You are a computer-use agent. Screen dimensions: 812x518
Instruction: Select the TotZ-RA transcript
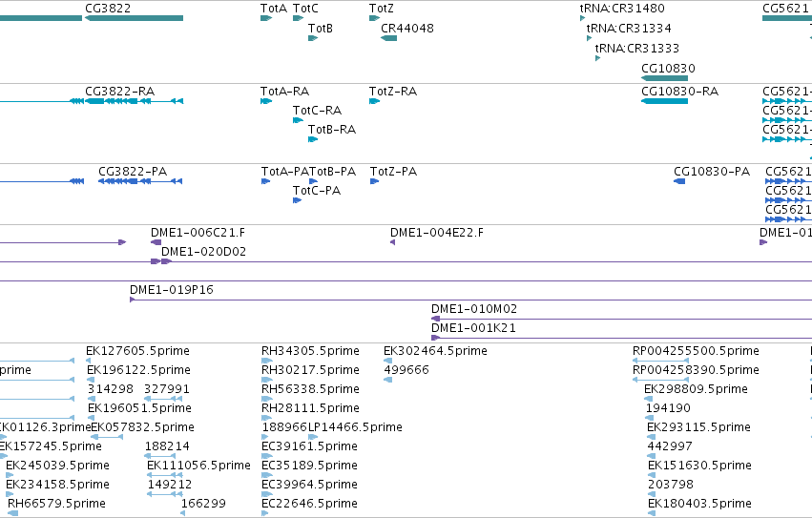[x=374, y=101]
